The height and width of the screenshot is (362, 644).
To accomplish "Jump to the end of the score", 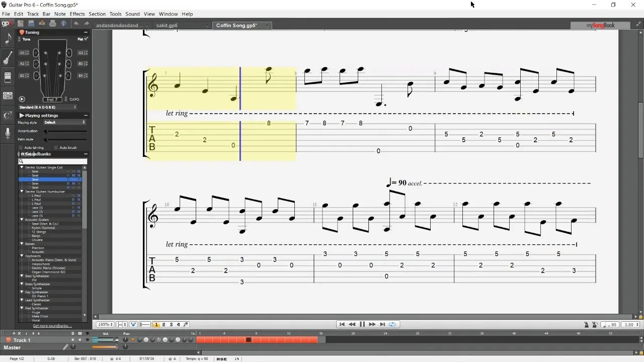I will coord(382,324).
